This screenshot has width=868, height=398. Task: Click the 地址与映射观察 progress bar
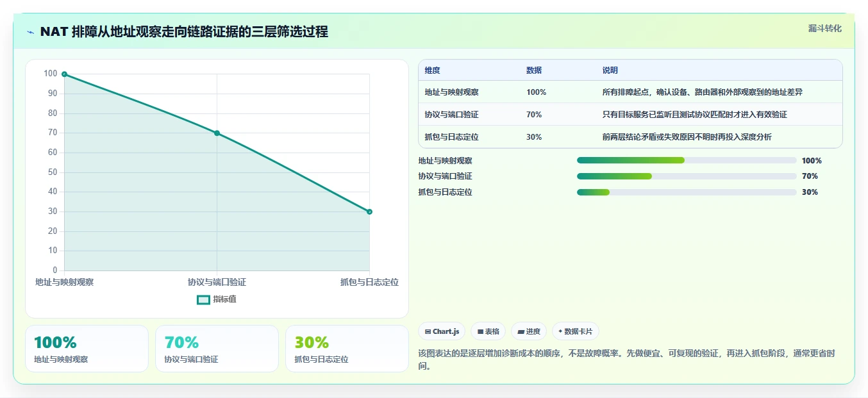[x=687, y=160]
